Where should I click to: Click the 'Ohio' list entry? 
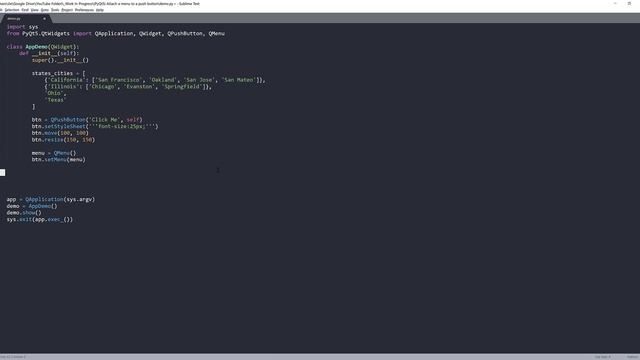[x=54, y=93]
